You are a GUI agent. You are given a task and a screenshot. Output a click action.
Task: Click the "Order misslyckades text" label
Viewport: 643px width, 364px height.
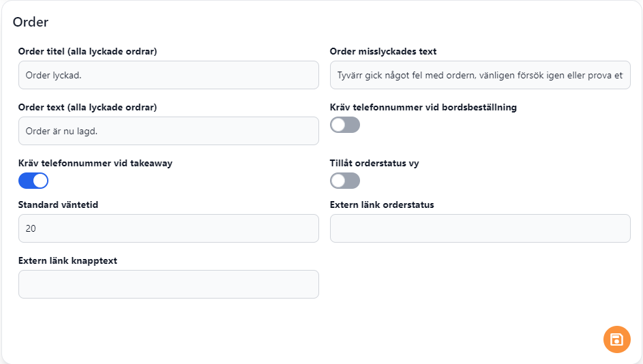[x=383, y=51]
